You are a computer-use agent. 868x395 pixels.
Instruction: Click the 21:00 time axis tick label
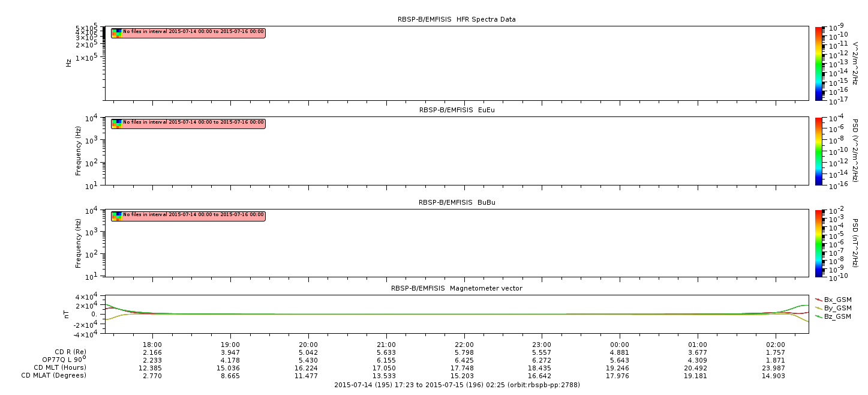point(386,344)
